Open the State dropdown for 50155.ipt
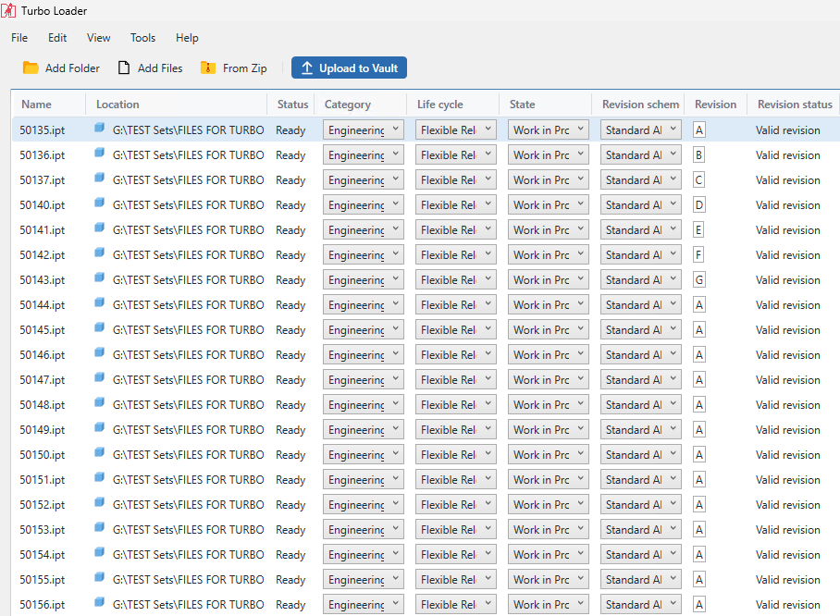Viewport: 840px width, 616px height. (x=549, y=580)
